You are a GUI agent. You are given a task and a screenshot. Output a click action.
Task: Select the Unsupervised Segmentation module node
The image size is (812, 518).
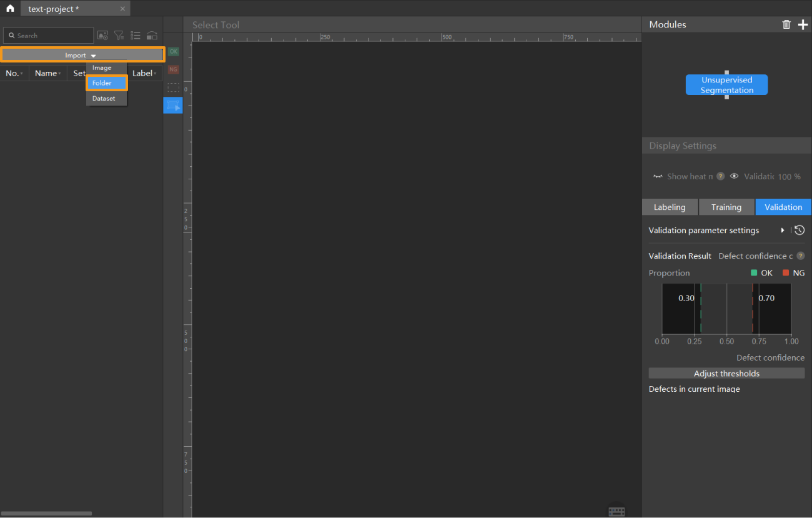click(726, 85)
